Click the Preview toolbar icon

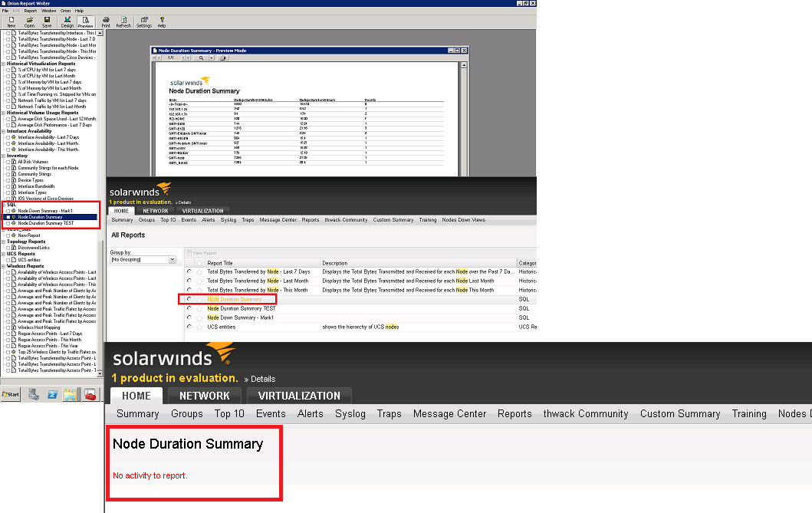tap(85, 21)
